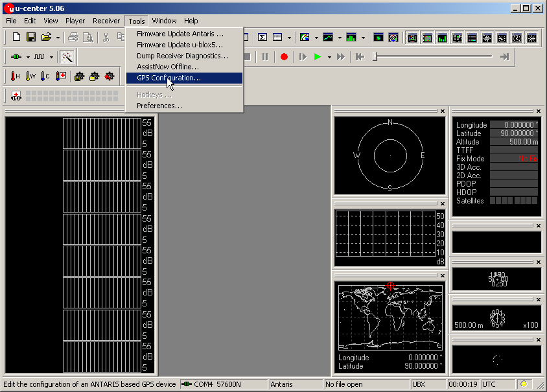Image resolution: width=547 pixels, height=392 pixels.
Task: Click the baudrate square-wave icon
Action: (39, 56)
